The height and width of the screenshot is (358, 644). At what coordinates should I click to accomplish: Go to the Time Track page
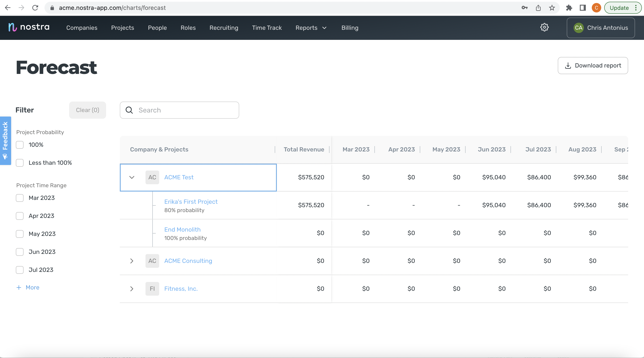tap(267, 28)
